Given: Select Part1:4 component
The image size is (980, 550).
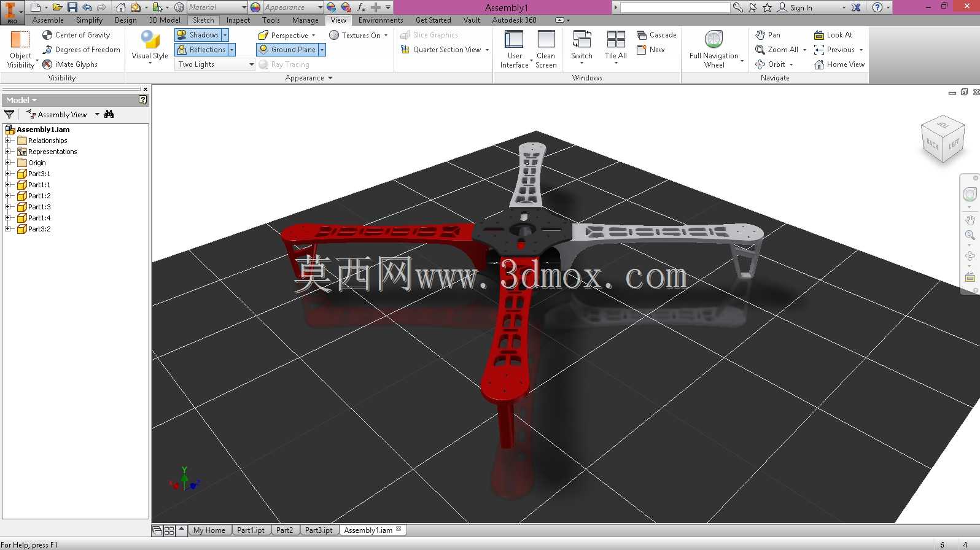Looking at the screenshot, I should 39,218.
